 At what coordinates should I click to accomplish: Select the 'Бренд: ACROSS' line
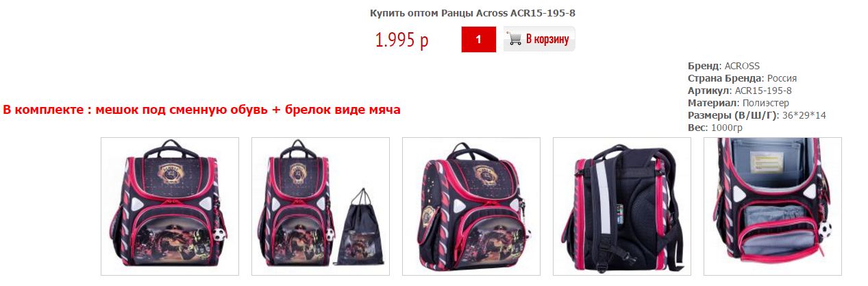723,66
